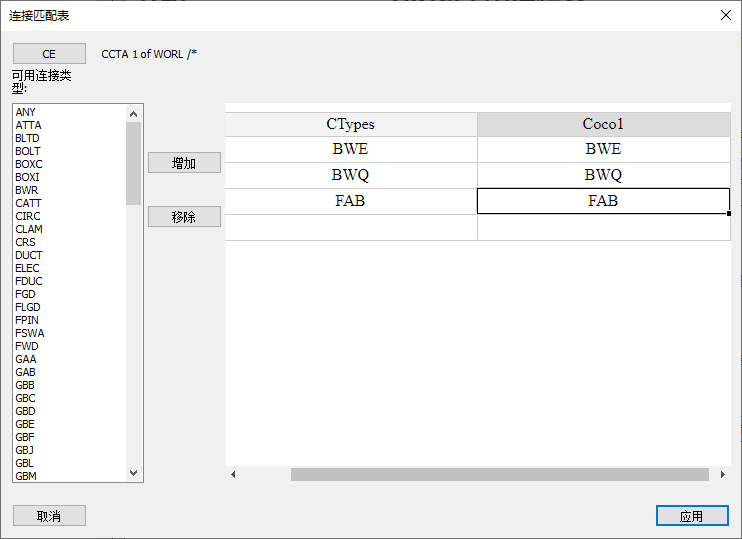The height and width of the screenshot is (539, 742).
Task: Select ANY in the connection type list
Action: 26,112
